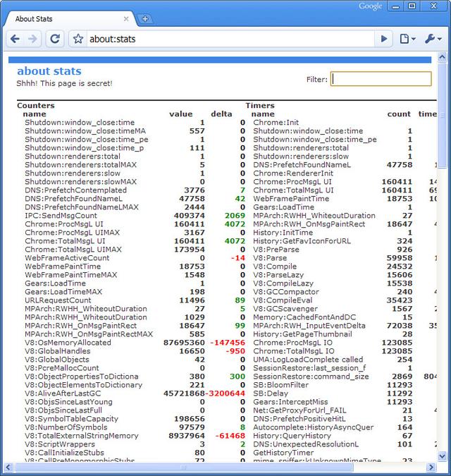Click the vertical scrollbar up arrow
Viewport: 451px width, 476px height.
tap(441, 59)
